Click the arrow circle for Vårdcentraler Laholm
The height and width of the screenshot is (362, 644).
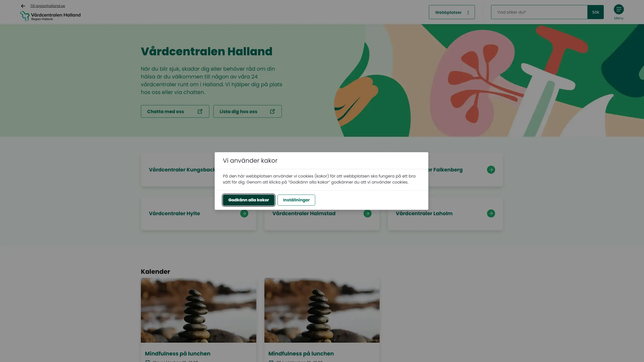pyautogui.click(x=491, y=213)
